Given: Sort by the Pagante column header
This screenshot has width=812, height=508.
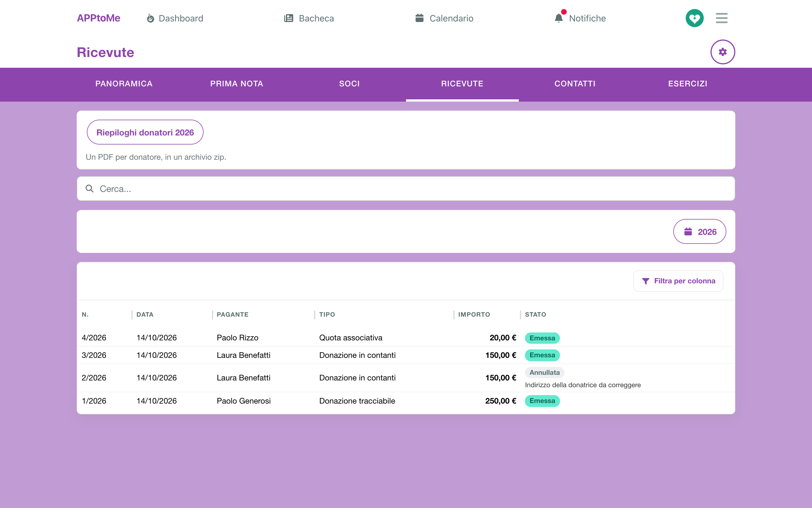Looking at the screenshot, I should pos(232,314).
